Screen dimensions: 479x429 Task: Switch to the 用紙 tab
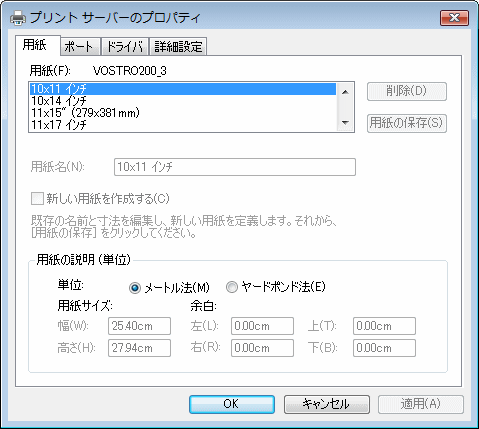click(x=37, y=45)
